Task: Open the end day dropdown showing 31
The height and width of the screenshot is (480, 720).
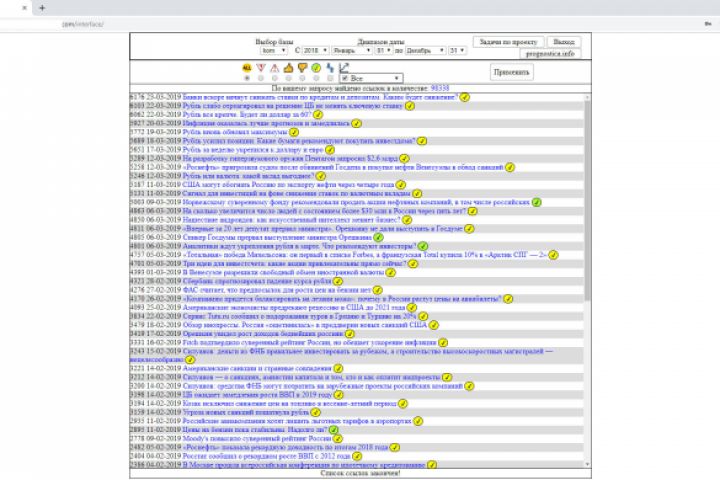Action: [457, 51]
